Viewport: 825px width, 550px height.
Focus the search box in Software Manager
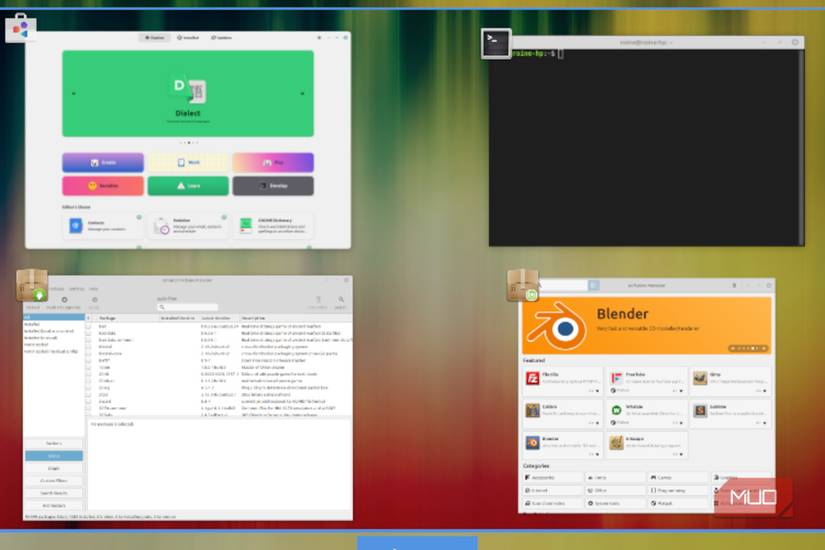click(x=563, y=285)
